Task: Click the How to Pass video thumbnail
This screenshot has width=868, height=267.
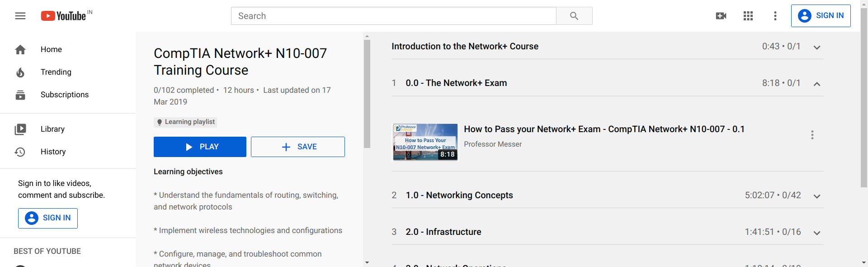Action: coord(425,142)
